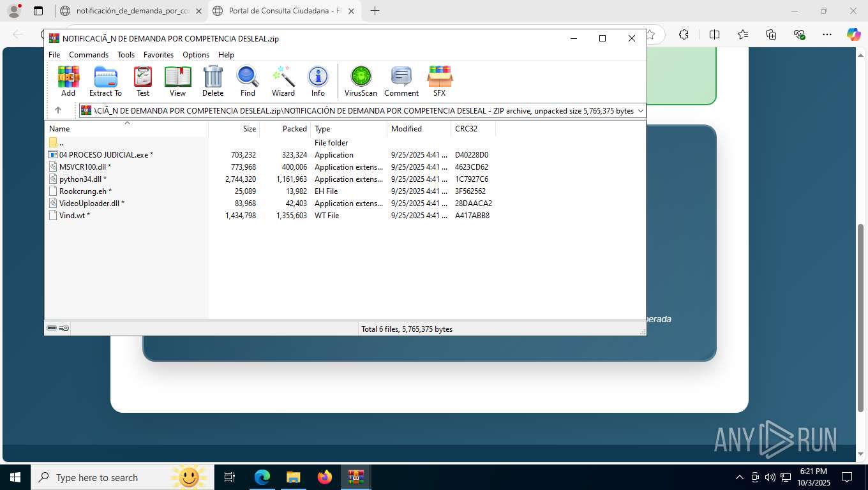Launch Firefox from the taskbar
Viewport: 868px width, 490px height.
[x=325, y=477]
